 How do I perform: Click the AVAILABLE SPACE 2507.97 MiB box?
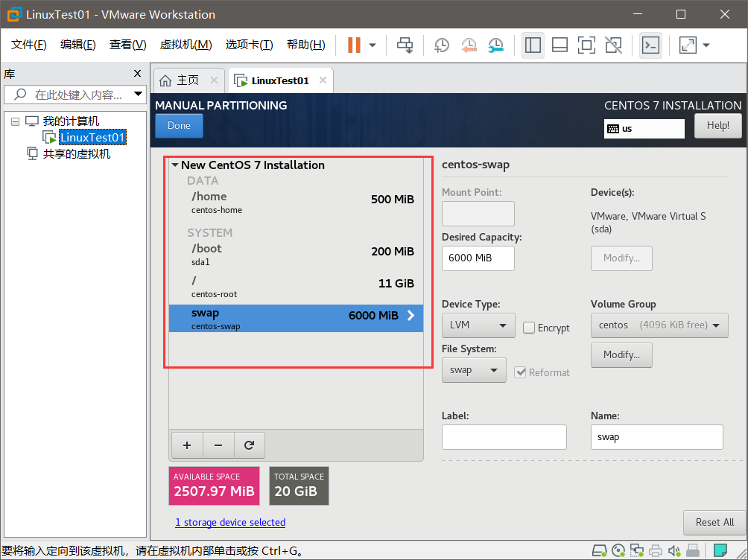214,486
